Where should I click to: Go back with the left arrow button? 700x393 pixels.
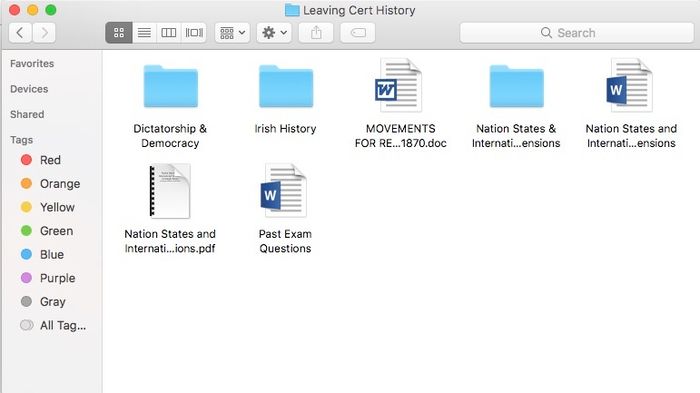20,33
